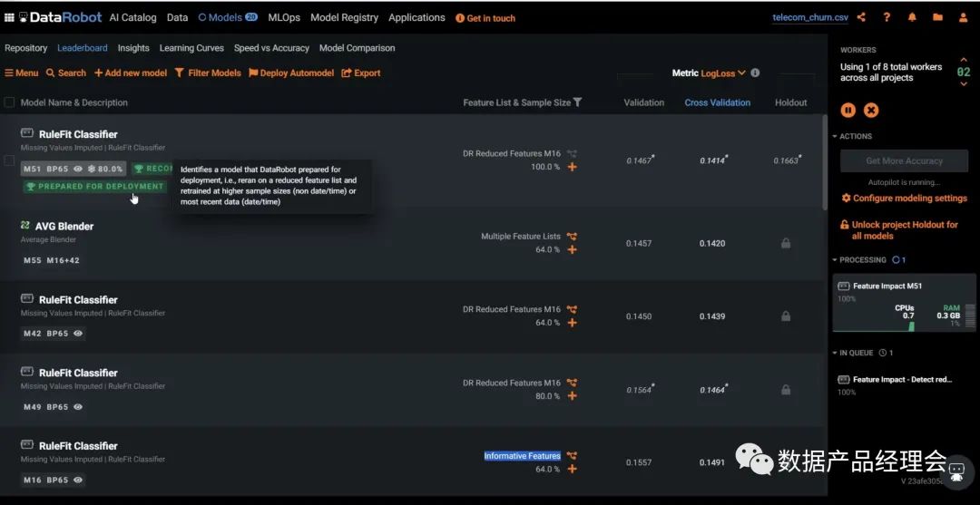Click Search in the leaderboard toolbar
The image size is (980, 505).
pos(66,73)
